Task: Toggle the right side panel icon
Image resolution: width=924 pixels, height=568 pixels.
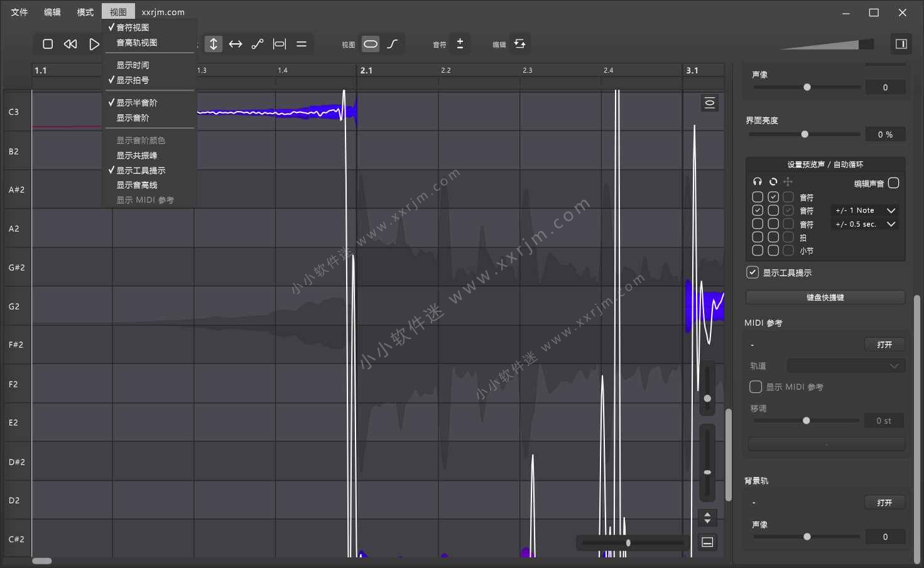Action: click(x=901, y=44)
